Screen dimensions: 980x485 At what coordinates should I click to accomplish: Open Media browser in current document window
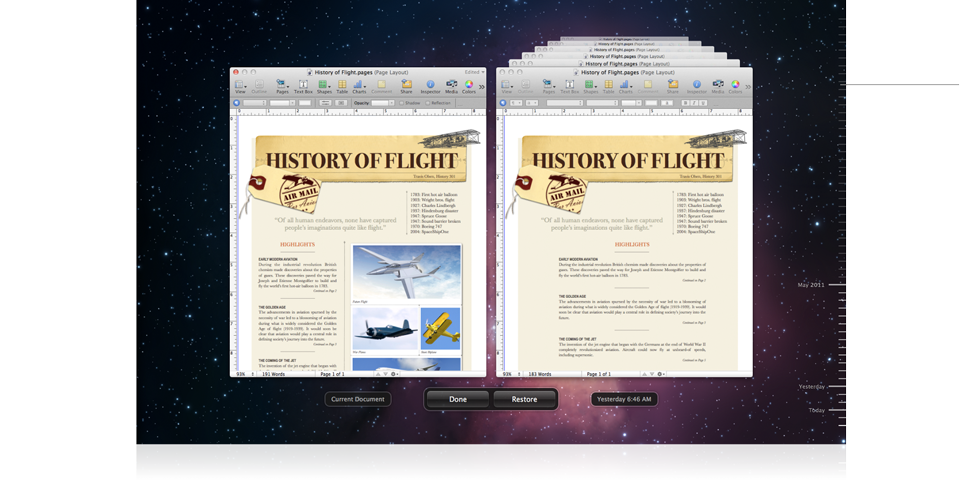pos(451,86)
